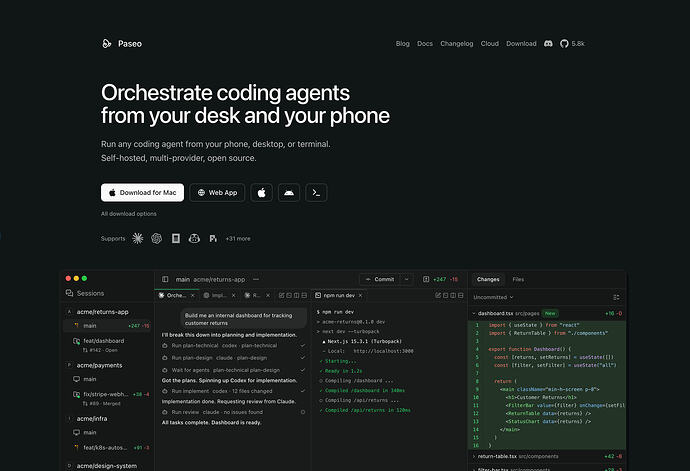Click the Web App button
The width and height of the screenshot is (690, 471).
pos(217,193)
